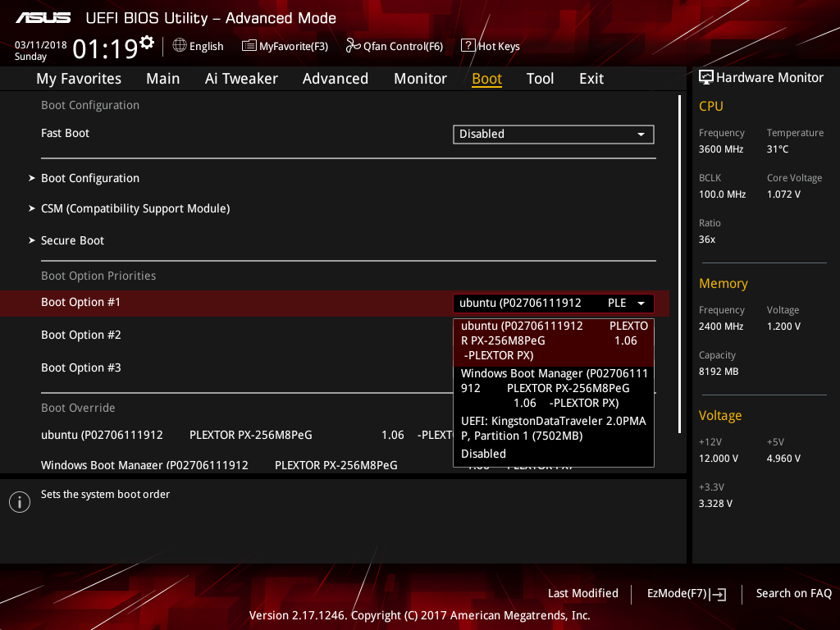Click the Hardware Monitor screen icon
This screenshot has height=630, width=840.
[x=706, y=78]
